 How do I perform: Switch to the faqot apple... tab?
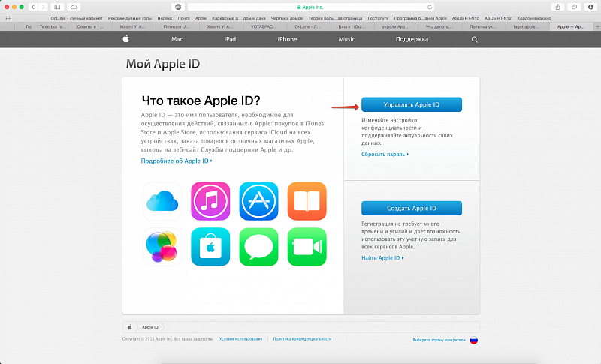tap(527, 26)
